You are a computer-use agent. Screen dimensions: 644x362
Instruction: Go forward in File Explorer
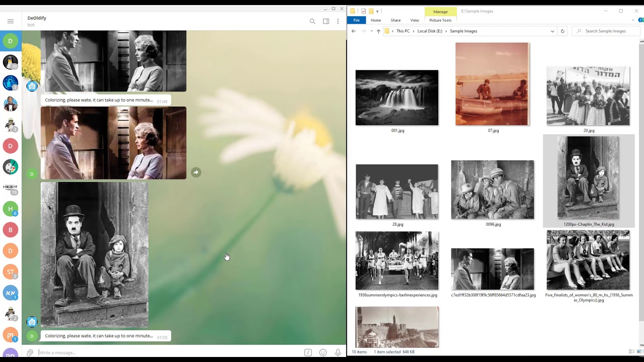(x=363, y=31)
